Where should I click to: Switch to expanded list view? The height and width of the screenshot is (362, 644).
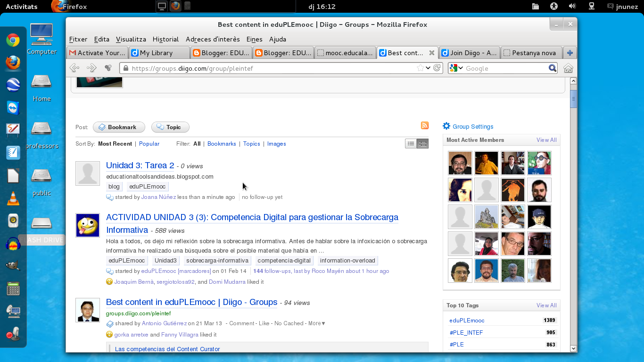[422, 144]
